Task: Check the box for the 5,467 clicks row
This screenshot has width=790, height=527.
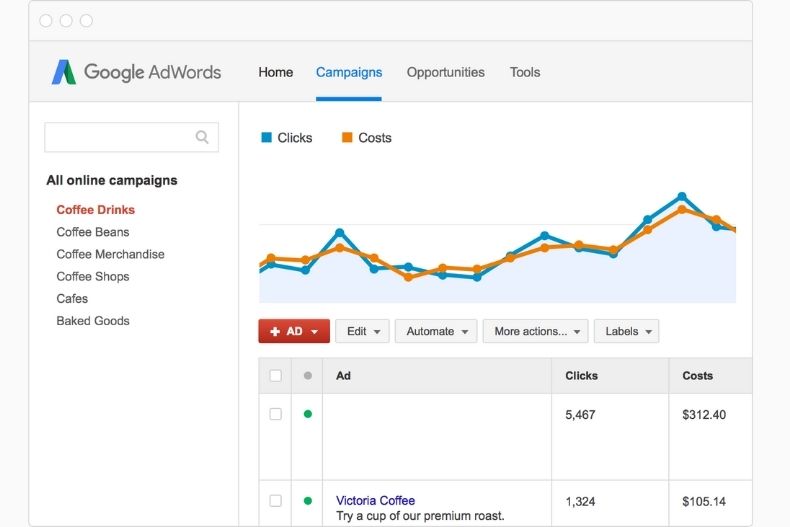Action: click(276, 414)
